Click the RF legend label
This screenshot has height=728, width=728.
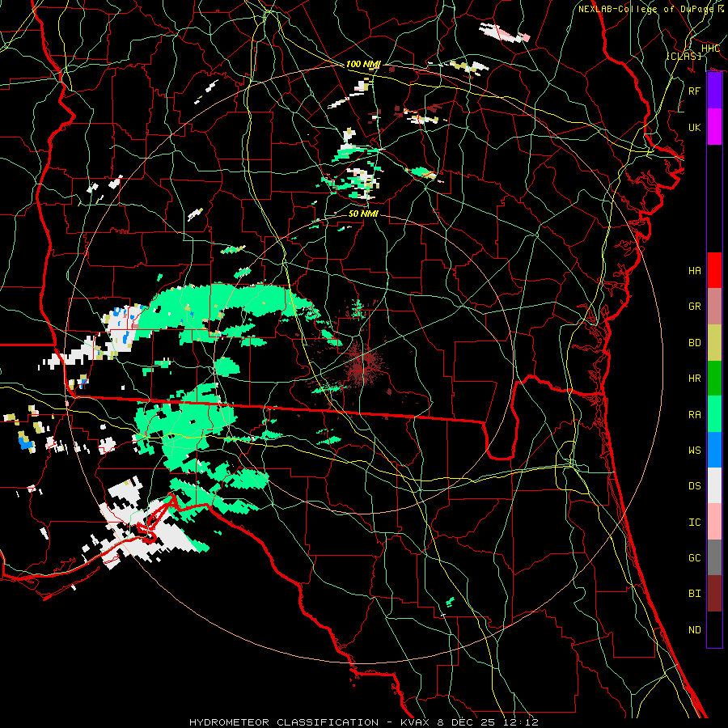point(695,91)
